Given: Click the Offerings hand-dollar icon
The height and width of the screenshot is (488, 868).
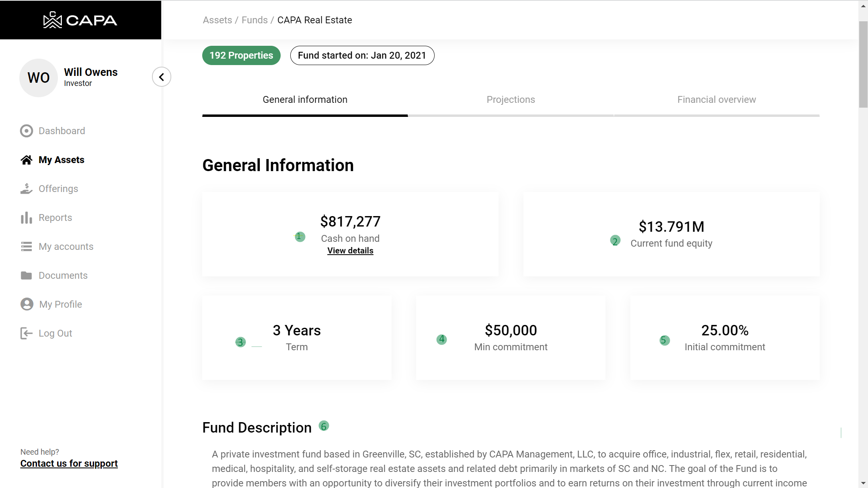Looking at the screenshot, I should 27,189.
